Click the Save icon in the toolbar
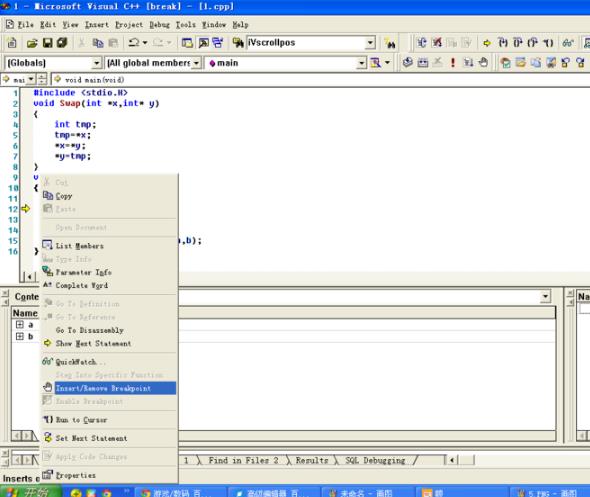 tap(47, 43)
